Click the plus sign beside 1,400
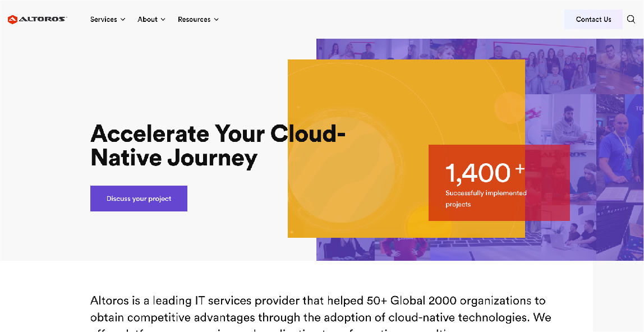 tap(519, 168)
